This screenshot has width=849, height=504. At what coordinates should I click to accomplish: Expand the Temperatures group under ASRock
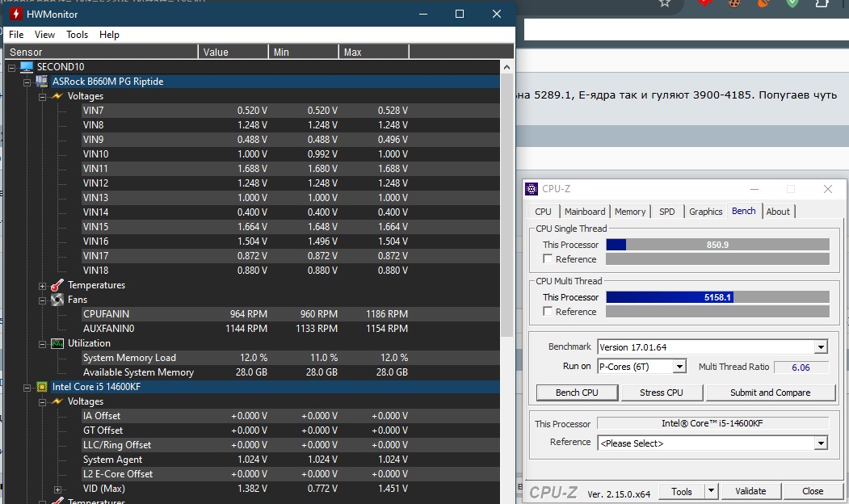click(x=42, y=285)
